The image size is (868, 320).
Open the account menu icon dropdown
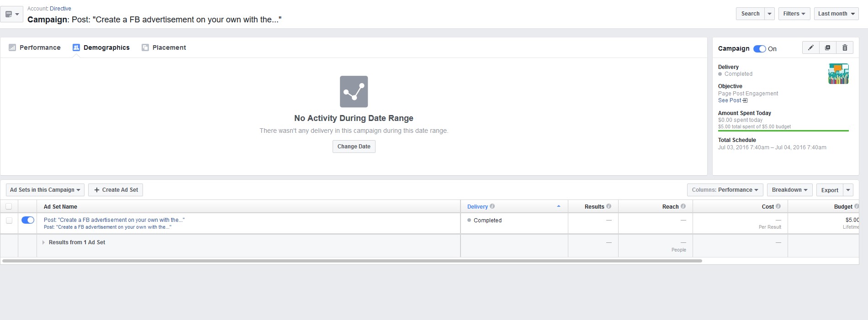11,14
